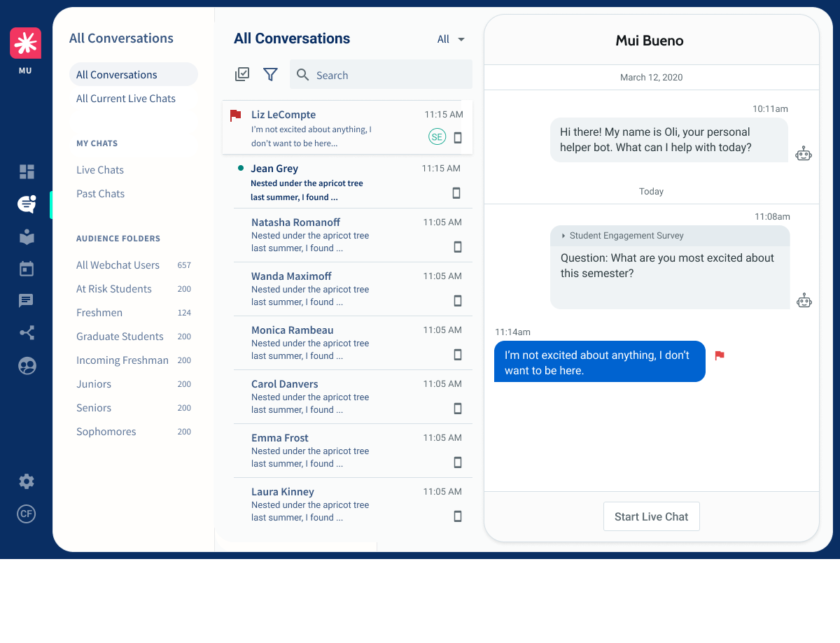Image resolution: width=840 pixels, height=643 pixels.
Task: Click the phone icon on Jean Grey row
Action: (x=456, y=193)
